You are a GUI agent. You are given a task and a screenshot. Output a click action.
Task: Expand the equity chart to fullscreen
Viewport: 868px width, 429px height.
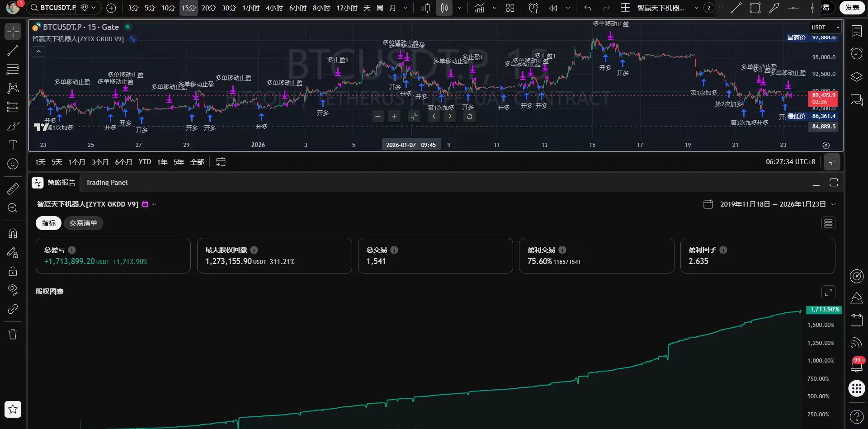point(828,292)
